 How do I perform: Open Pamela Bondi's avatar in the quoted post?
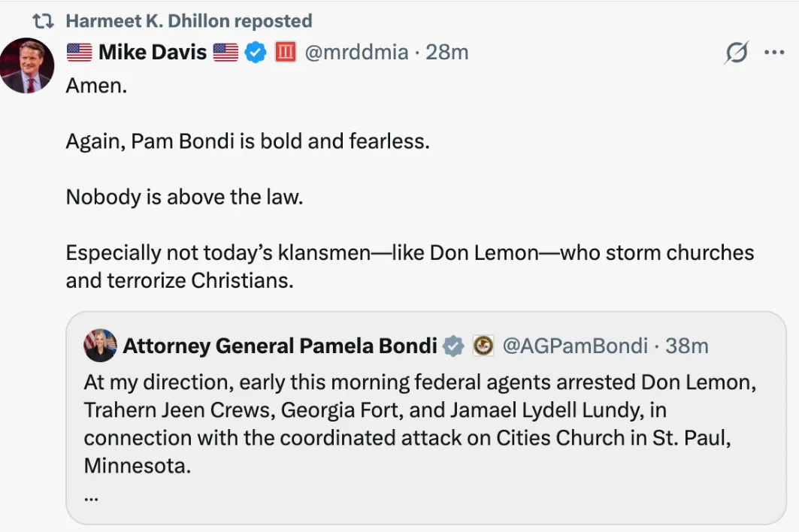point(100,346)
